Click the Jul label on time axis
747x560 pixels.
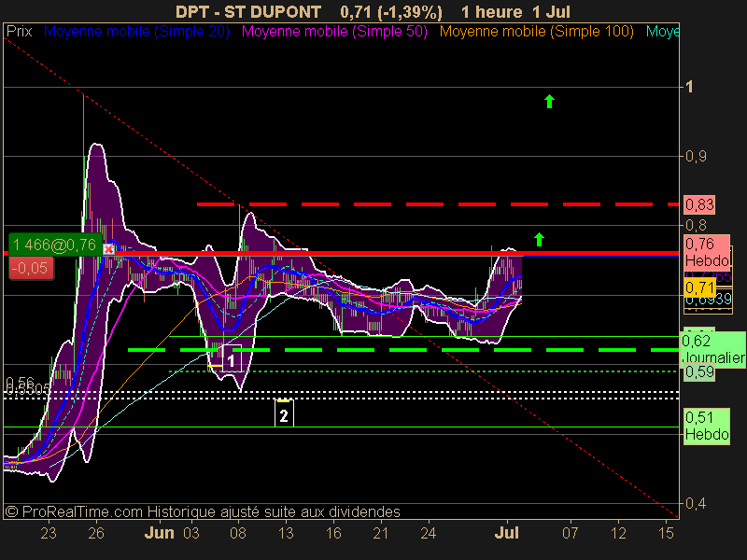(506, 533)
